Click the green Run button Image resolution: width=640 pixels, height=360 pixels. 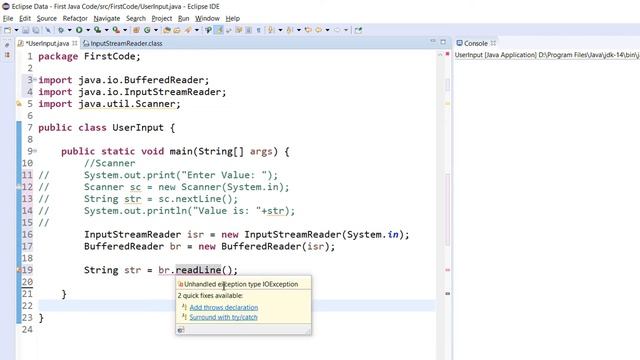[x=79, y=30]
